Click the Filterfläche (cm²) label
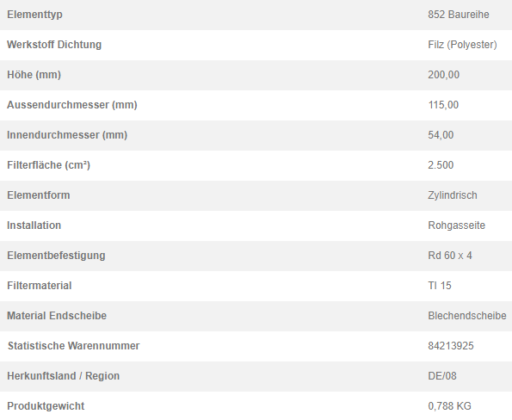The width and height of the screenshot is (512, 420). 48,165
